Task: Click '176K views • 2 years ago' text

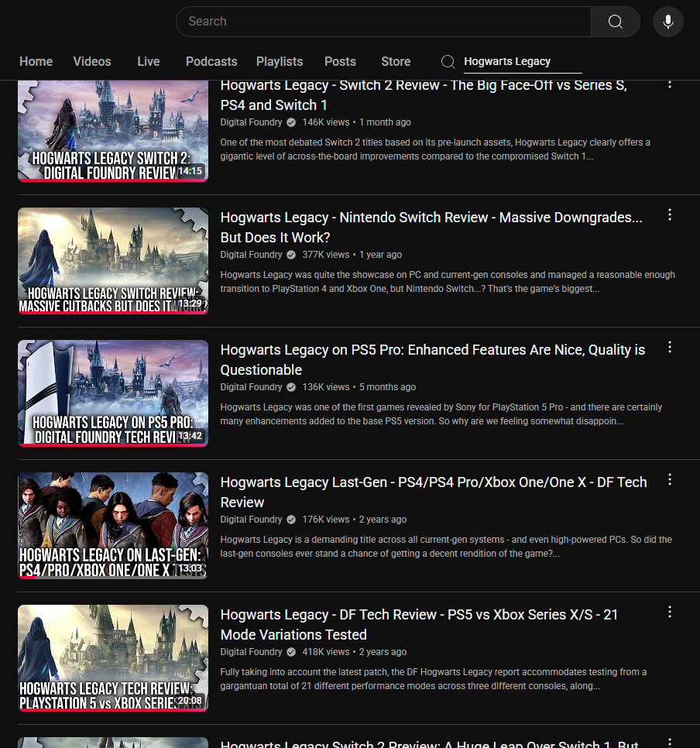Action: (x=354, y=520)
